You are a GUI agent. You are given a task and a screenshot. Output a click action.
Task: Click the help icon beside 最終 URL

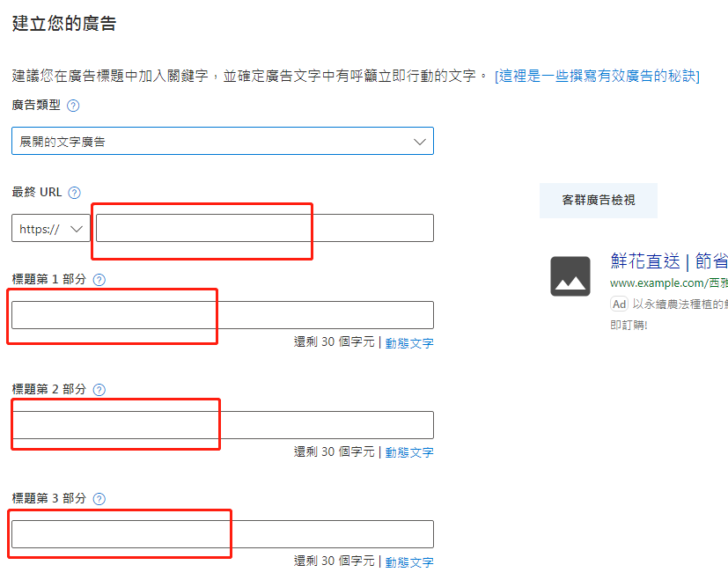click(75, 192)
